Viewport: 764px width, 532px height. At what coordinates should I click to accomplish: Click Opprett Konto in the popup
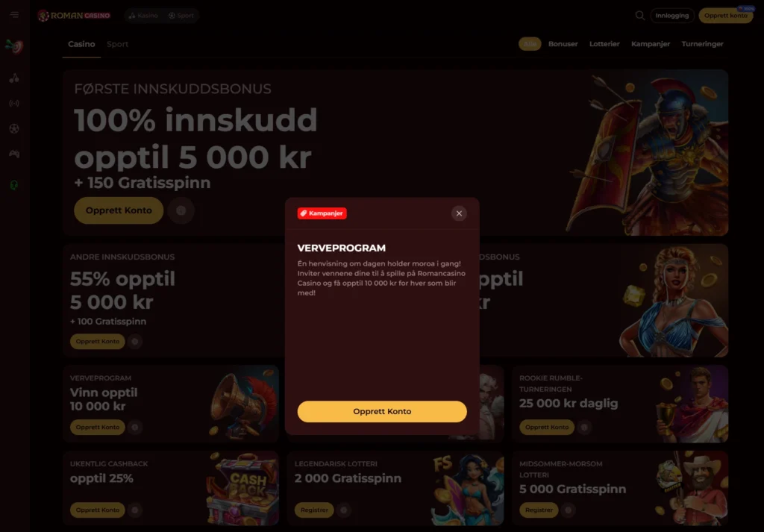coord(382,412)
